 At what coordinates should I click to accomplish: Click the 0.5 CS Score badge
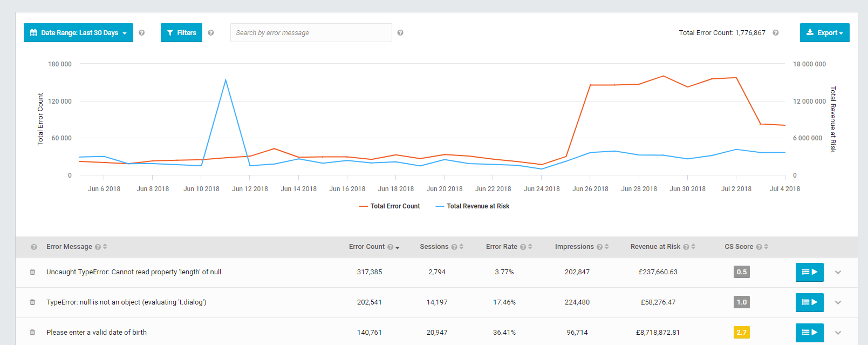pos(742,272)
